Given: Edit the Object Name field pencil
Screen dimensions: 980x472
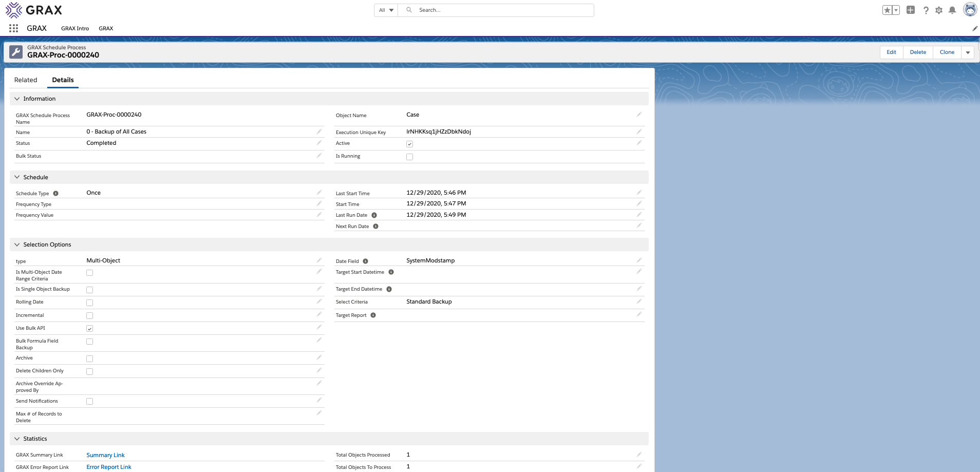Looking at the screenshot, I should [x=639, y=115].
